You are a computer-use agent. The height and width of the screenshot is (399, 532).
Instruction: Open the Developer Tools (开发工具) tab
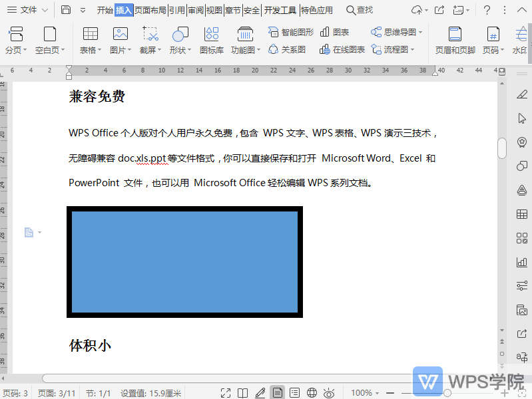coord(280,10)
